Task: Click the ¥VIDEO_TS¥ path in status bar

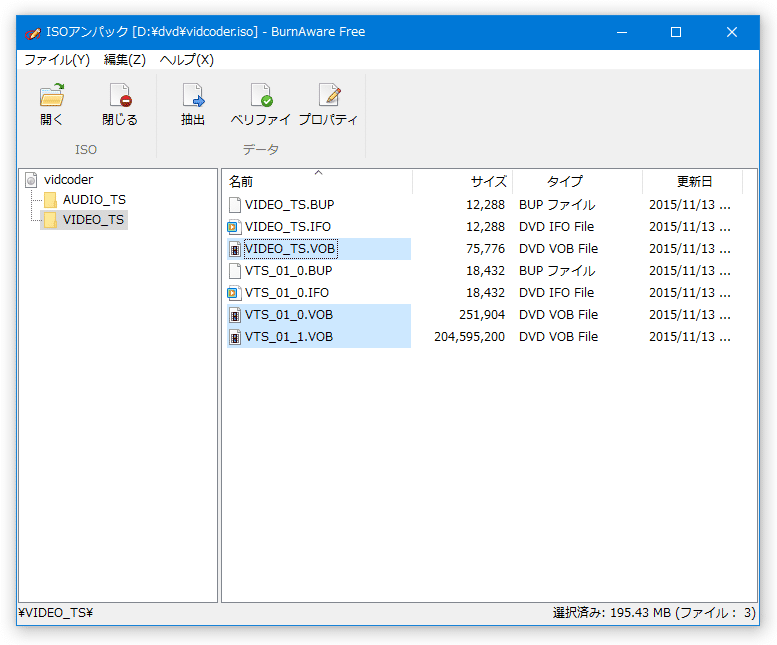Action: (56, 613)
